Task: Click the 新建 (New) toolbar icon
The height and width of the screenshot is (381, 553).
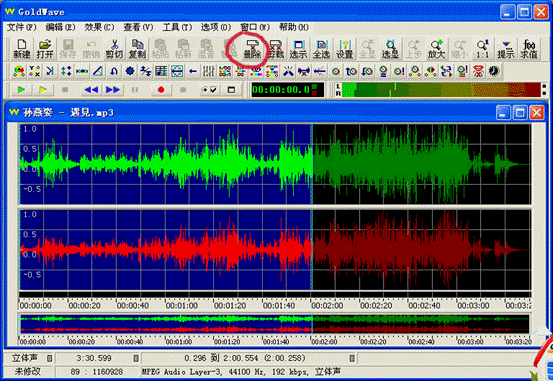Action: pos(22,49)
